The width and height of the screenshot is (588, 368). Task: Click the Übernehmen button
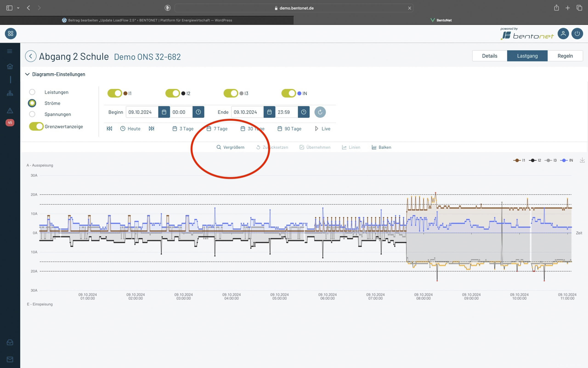point(315,147)
